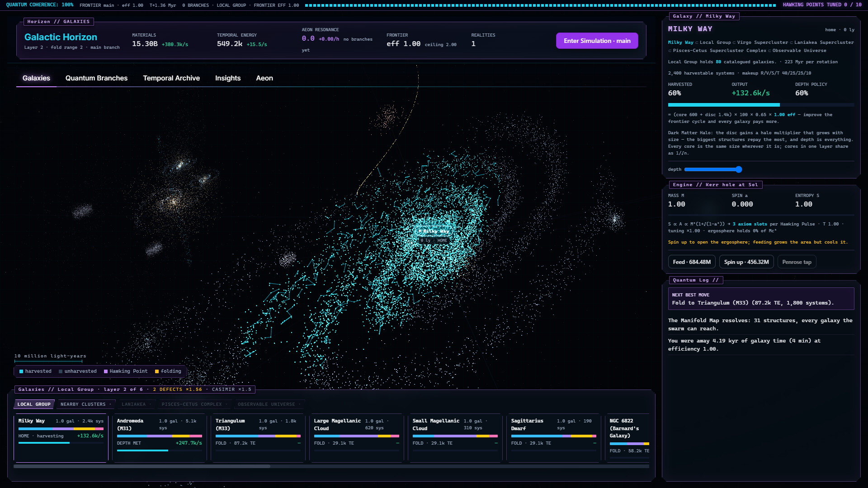Click Pisces-Cetus Supercluster Complex breadcrumb
This screenshot has height=488, width=868.
(x=720, y=51)
